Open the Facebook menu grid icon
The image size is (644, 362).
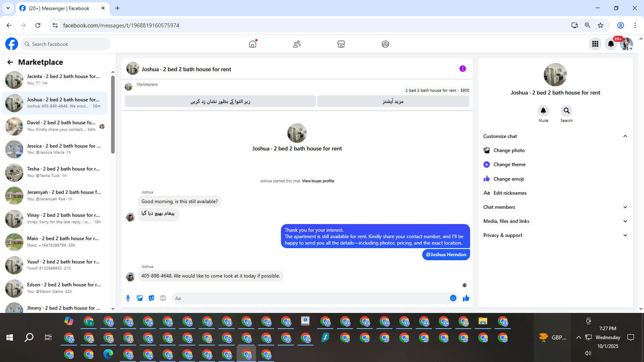coord(595,44)
